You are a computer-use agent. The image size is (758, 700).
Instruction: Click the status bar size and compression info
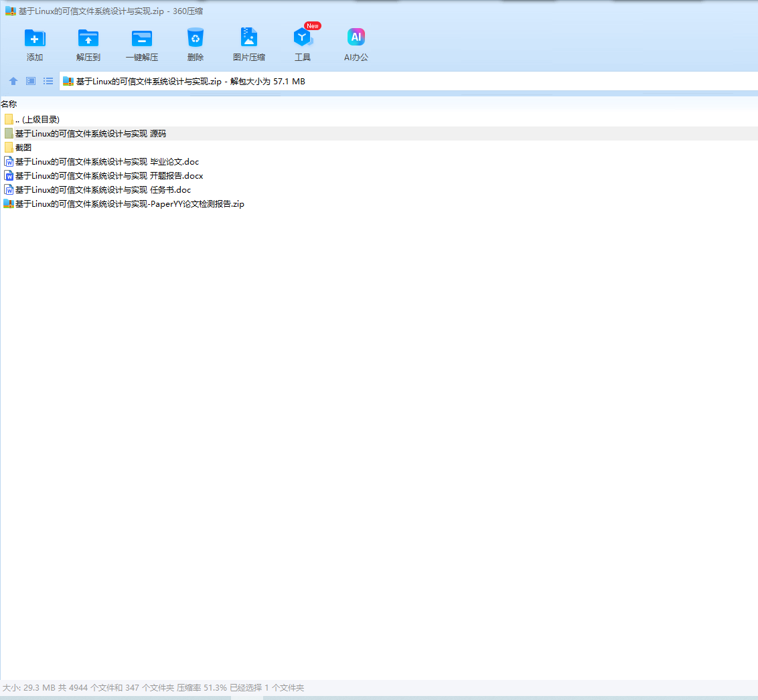click(153, 687)
